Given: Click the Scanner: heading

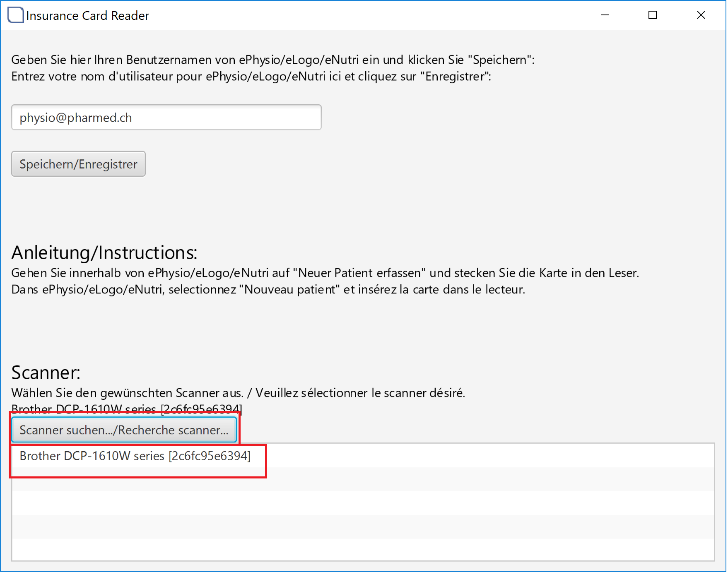Looking at the screenshot, I should click(x=46, y=373).
